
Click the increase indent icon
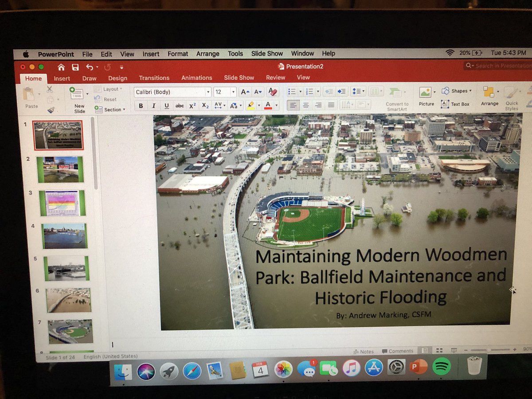[341, 91]
